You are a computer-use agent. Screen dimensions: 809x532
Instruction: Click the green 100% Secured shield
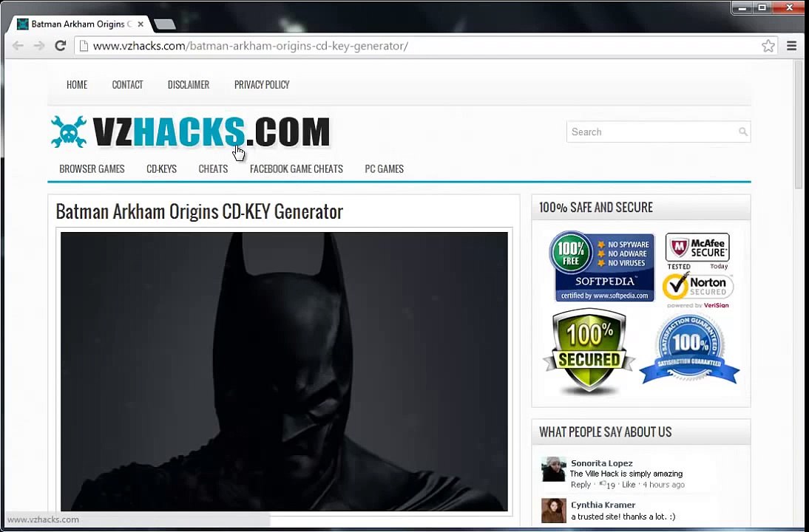589,352
